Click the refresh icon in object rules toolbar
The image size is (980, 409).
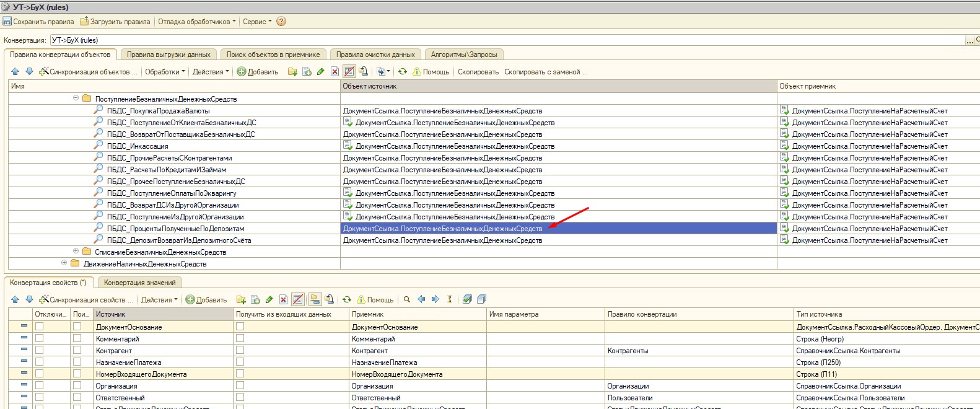(x=402, y=72)
